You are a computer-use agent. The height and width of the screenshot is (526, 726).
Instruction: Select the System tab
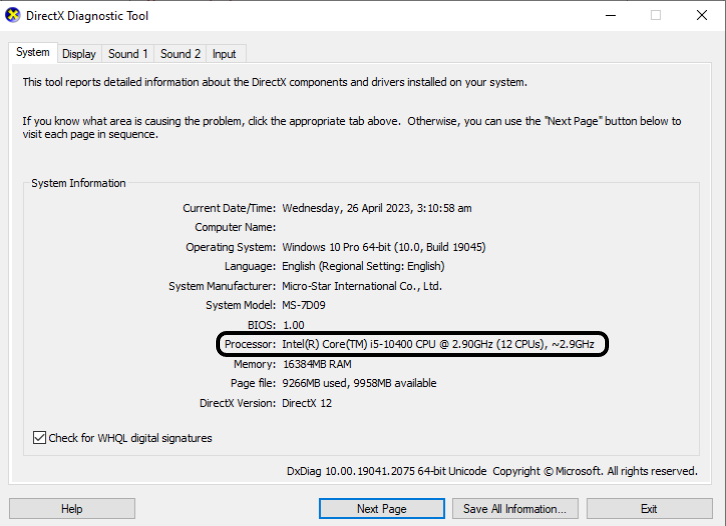[32, 52]
